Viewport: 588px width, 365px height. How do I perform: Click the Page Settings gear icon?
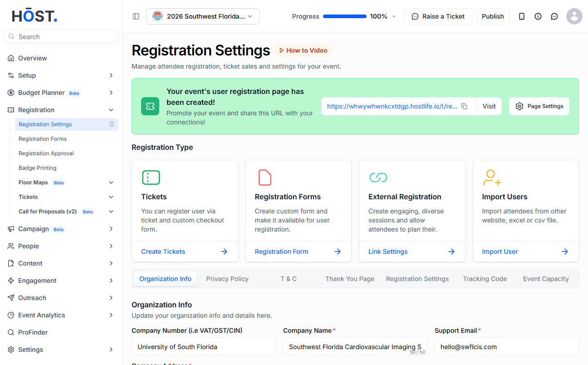[x=519, y=106]
